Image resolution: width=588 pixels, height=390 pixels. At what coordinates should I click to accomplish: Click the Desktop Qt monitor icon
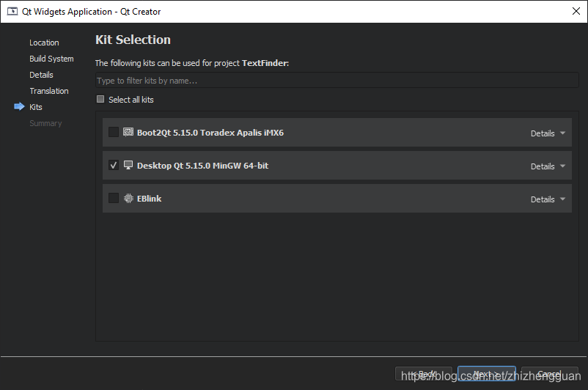click(x=128, y=165)
